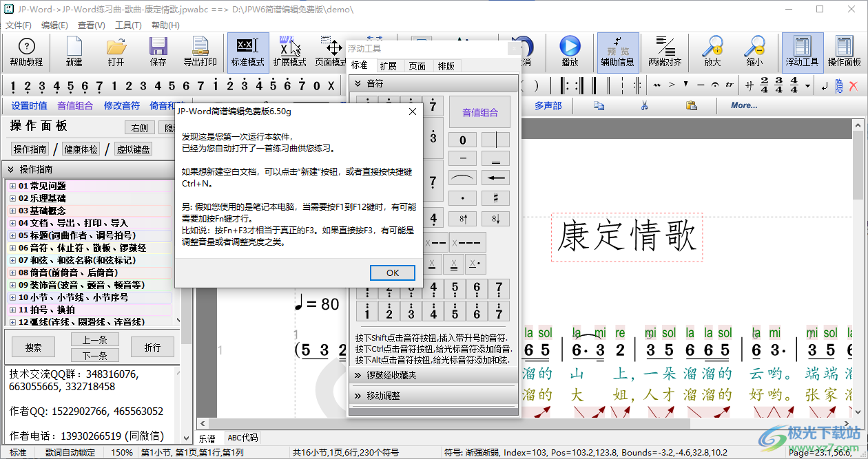The image size is (868, 459).
Task: Click the 8↓ octave down button
Action: (x=495, y=219)
